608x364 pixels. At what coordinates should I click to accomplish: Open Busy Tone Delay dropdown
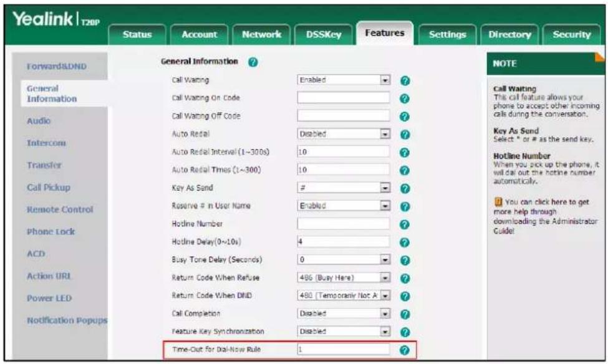click(x=344, y=259)
